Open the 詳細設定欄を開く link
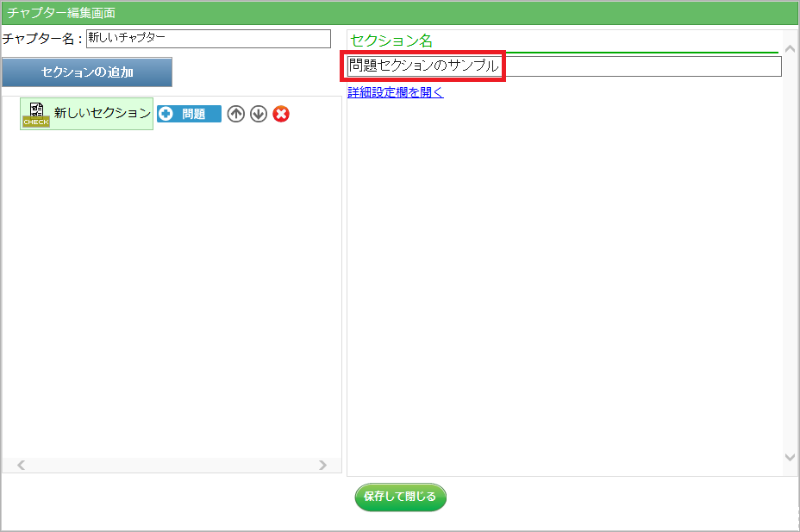This screenshot has width=800, height=532. 396,92
